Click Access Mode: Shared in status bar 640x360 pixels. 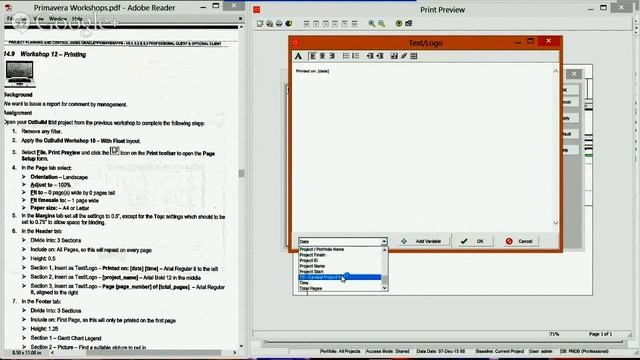tap(387, 351)
